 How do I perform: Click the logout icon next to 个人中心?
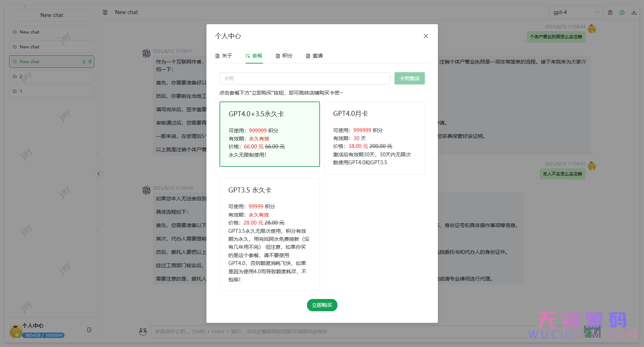[89, 330]
